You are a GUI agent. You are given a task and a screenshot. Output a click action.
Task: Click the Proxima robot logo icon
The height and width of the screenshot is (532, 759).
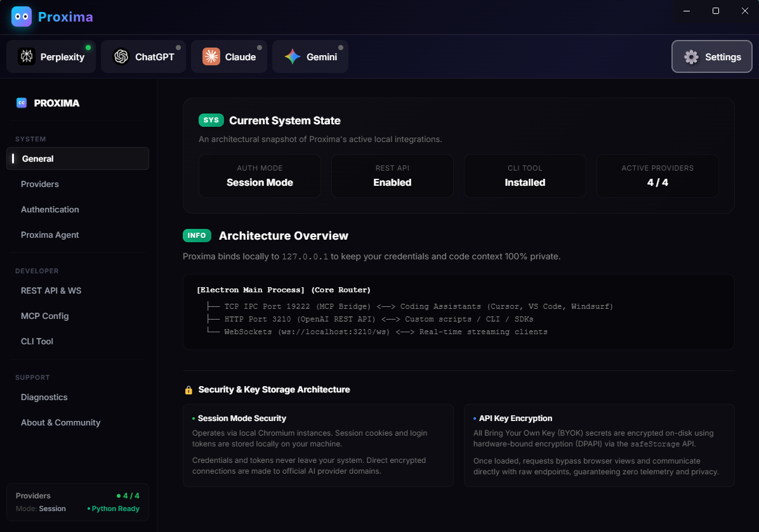pyautogui.click(x=22, y=16)
